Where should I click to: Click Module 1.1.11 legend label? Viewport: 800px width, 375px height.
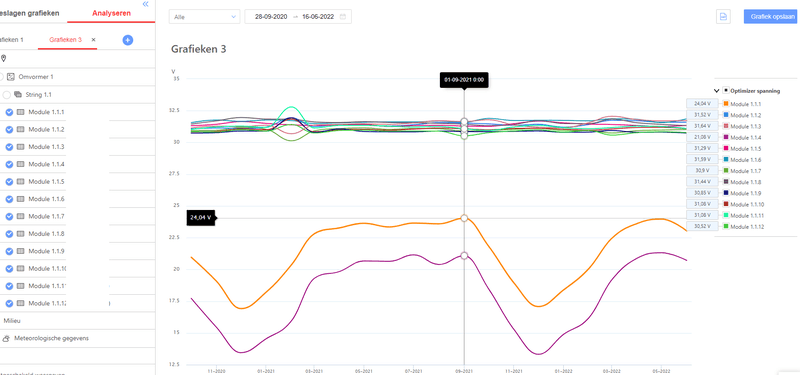coord(747,215)
